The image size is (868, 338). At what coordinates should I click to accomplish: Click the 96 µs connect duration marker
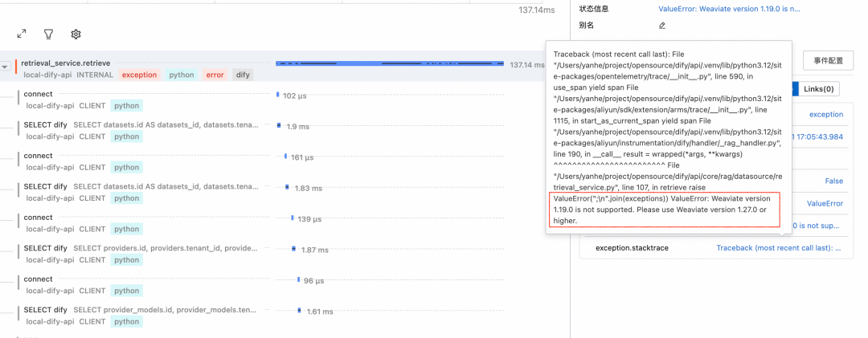[299, 280]
